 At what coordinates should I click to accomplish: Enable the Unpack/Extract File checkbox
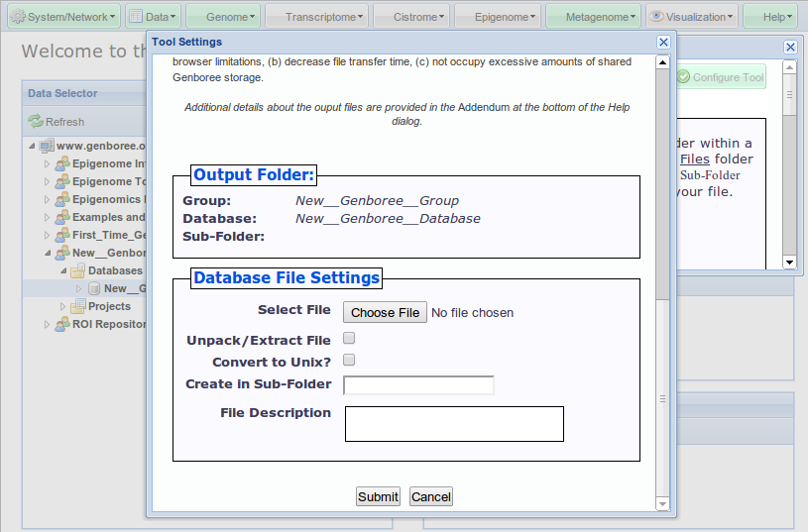(x=349, y=339)
